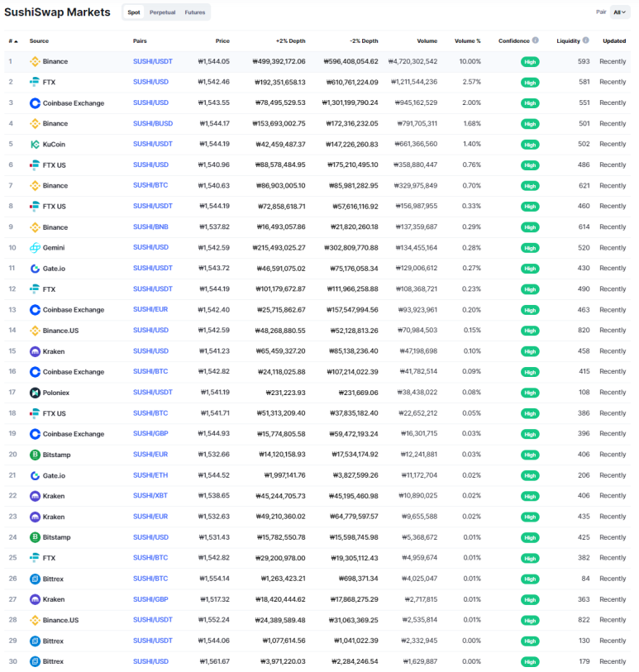Image resolution: width=639 pixels, height=672 pixels.
Task: Select the volume ₩4,720,302,542
Action: tap(412, 62)
